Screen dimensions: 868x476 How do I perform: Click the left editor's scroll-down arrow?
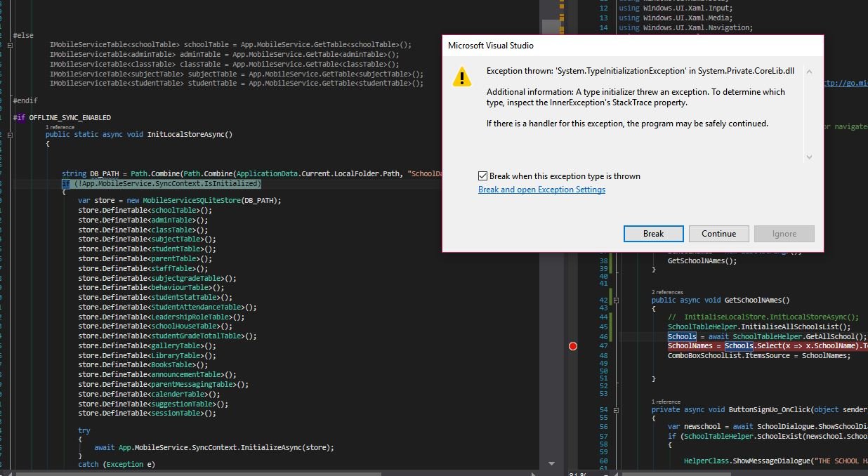551,464
